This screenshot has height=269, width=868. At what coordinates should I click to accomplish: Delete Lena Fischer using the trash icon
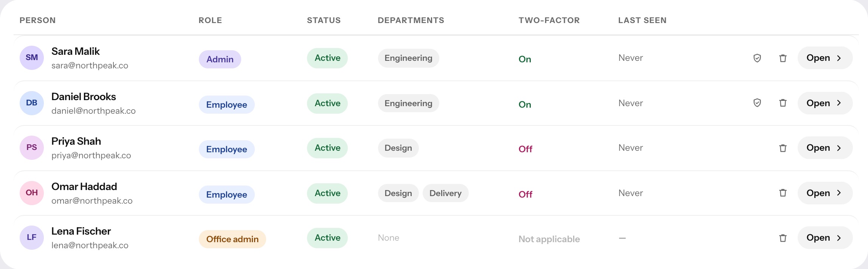point(783,238)
